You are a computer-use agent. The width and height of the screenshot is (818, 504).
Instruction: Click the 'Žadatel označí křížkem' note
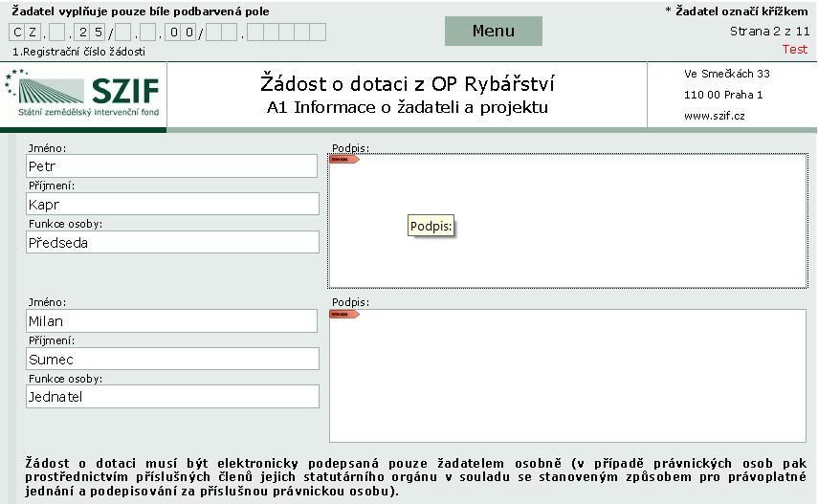point(737,11)
